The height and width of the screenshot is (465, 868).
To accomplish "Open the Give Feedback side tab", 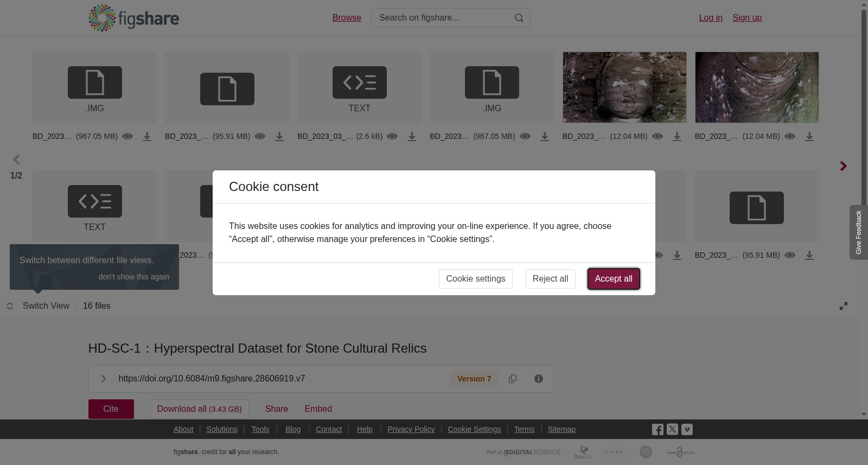I will [859, 232].
